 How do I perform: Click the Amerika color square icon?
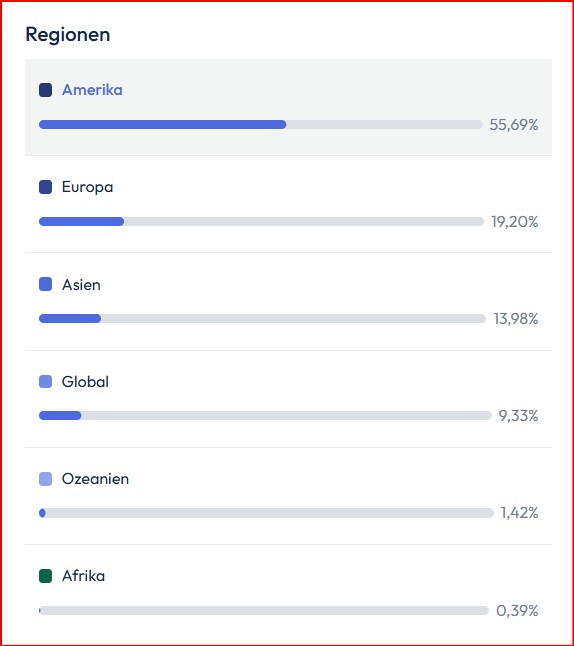point(45,90)
